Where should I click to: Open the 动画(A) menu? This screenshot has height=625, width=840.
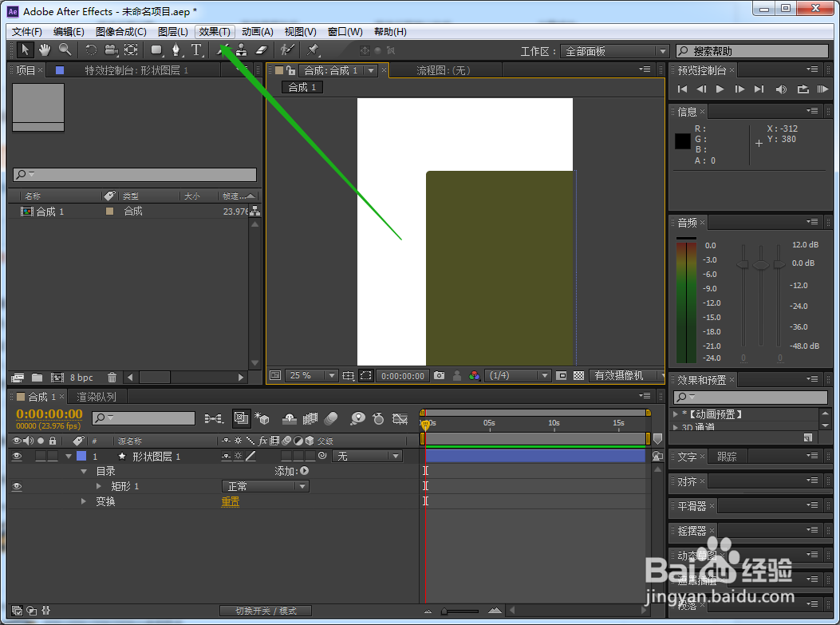pyautogui.click(x=257, y=32)
